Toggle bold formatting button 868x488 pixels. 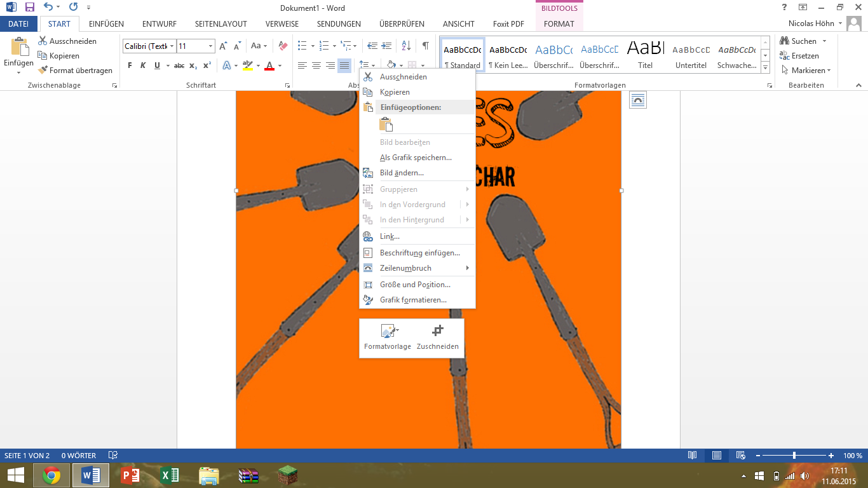point(130,65)
